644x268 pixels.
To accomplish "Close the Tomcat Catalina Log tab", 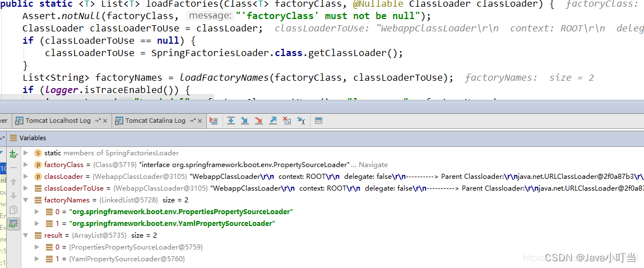I will coord(200,121).
